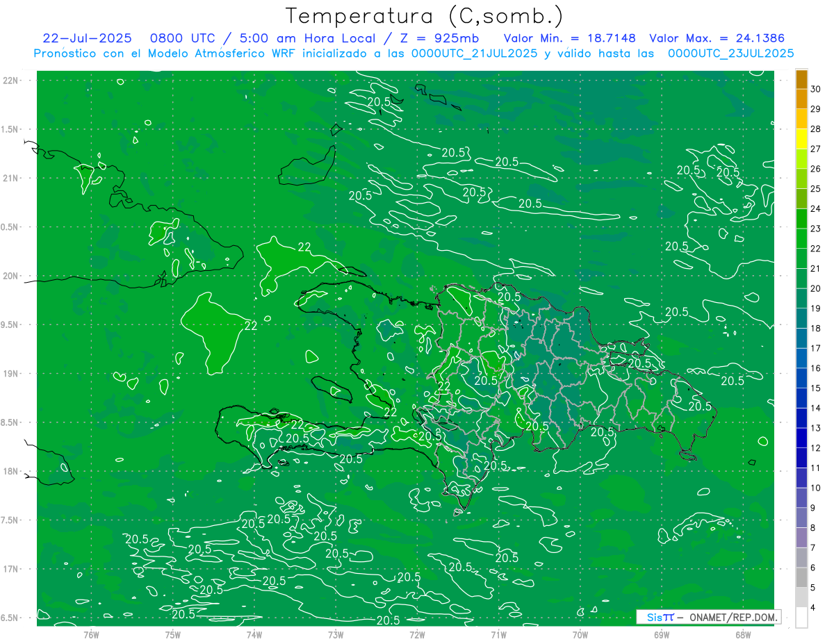Click the "9.5N" latitude axis label

click(x=10, y=325)
